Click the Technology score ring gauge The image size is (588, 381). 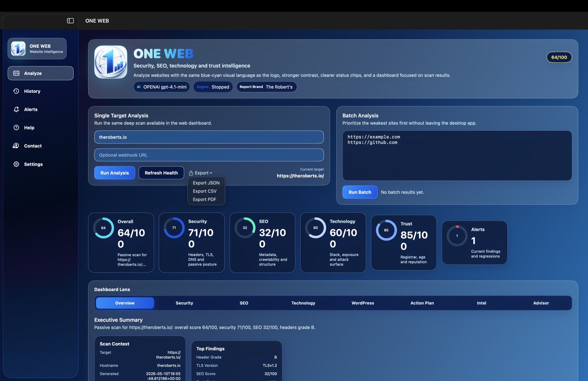316,228
